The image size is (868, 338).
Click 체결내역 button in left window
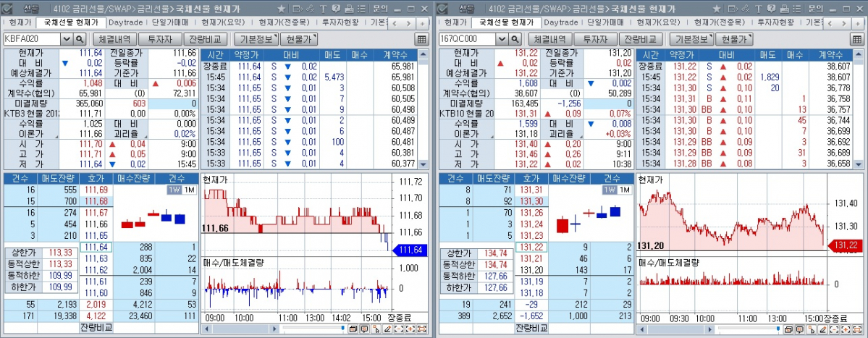coord(114,39)
